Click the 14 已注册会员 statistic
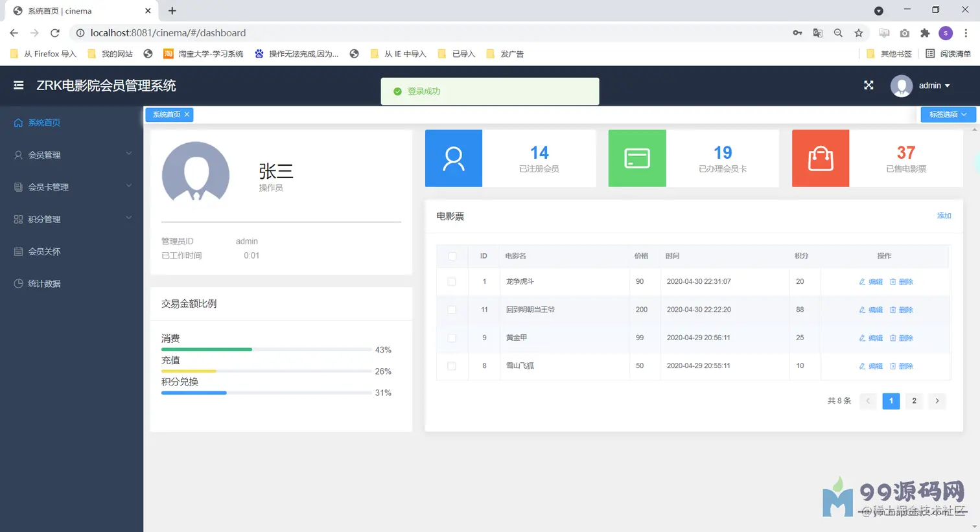The height and width of the screenshot is (532, 980). coord(539,159)
